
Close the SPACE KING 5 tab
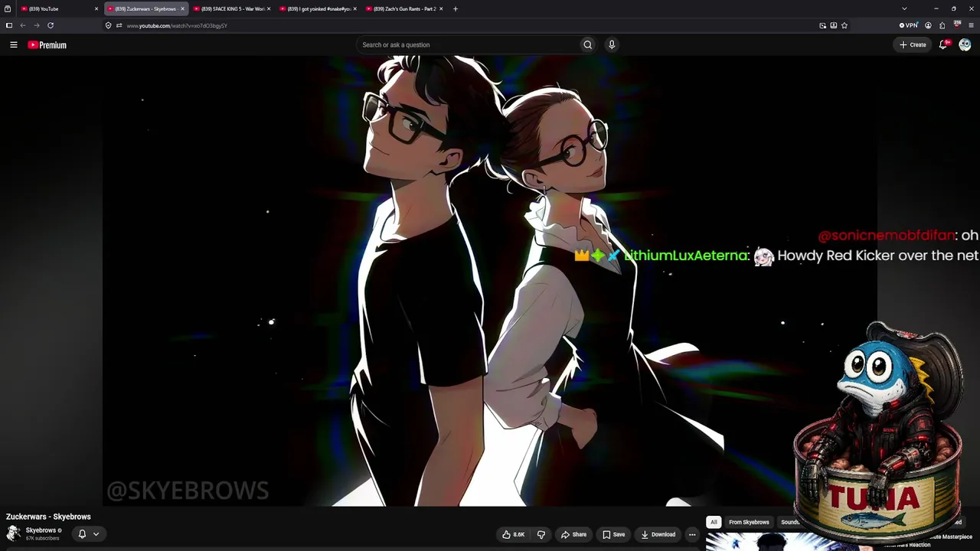269,8
